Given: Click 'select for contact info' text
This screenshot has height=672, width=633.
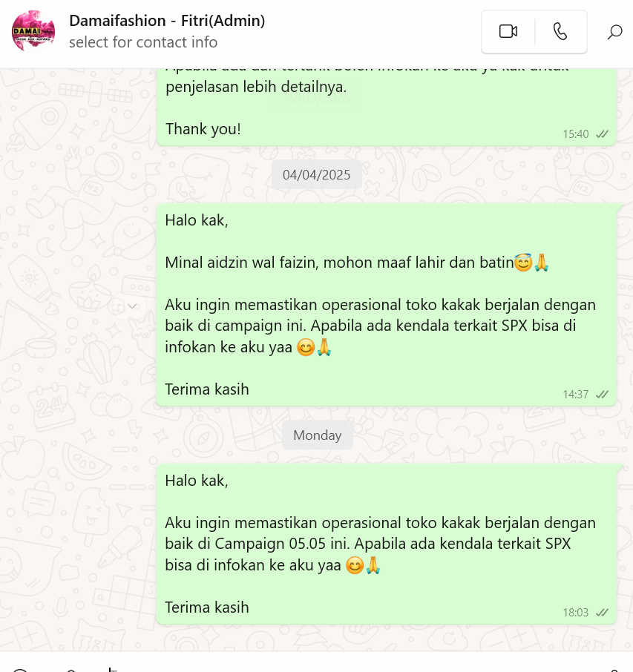Looking at the screenshot, I should pos(143,42).
